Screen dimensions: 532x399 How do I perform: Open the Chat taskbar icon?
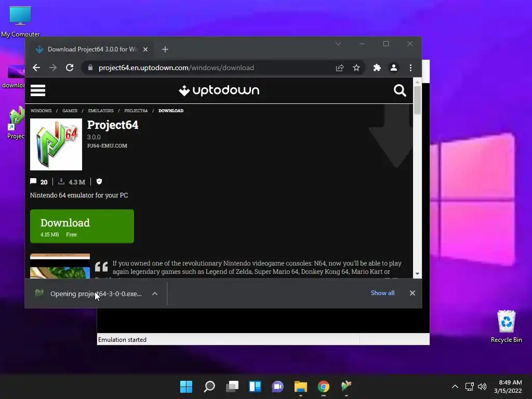(277, 387)
